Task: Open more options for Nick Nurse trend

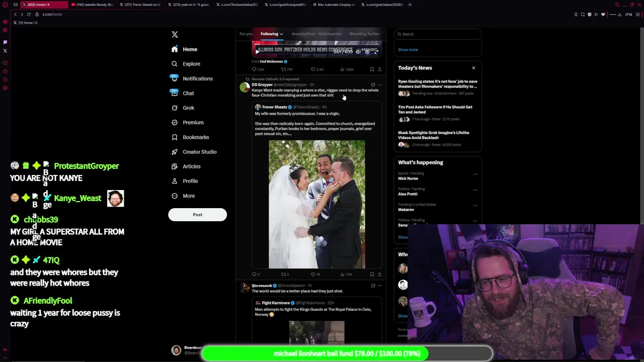Action: (475, 174)
